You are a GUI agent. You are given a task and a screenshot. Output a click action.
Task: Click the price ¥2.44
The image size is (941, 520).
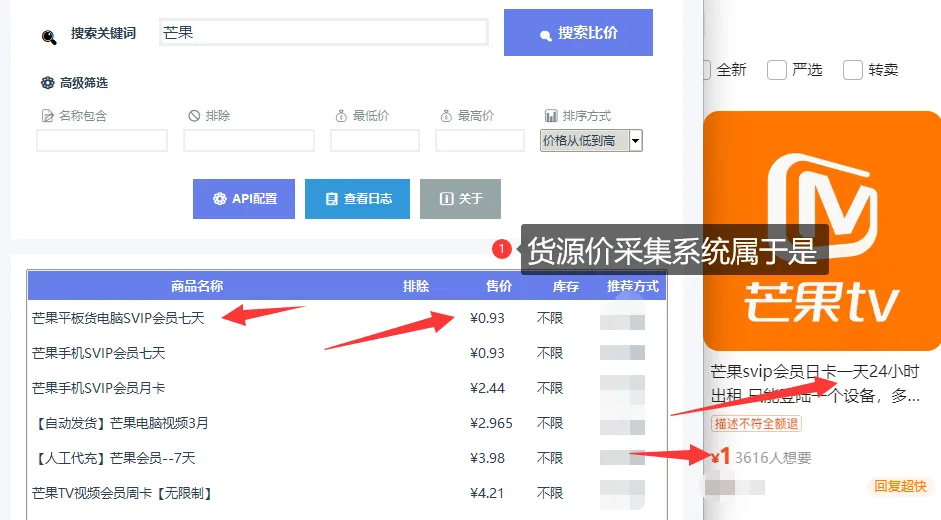[487, 388]
